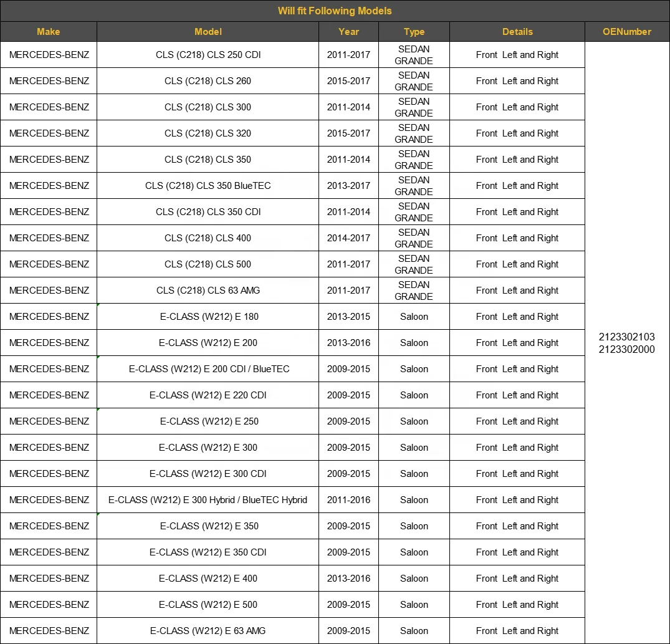This screenshot has height=644, width=670.
Task: Click the 2011-2016 year cell
Action: [348, 500]
